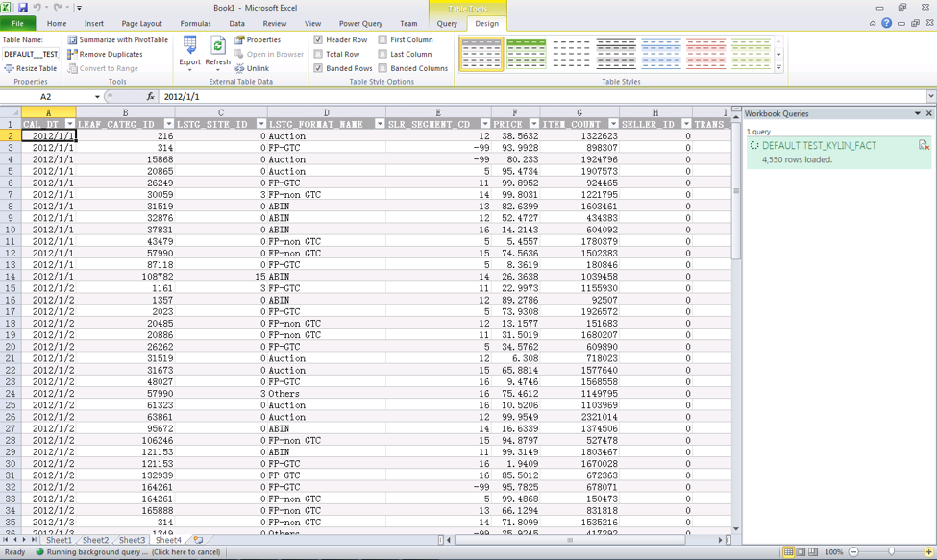
Task: Enable the Total Row checkbox
Action: [x=318, y=55]
